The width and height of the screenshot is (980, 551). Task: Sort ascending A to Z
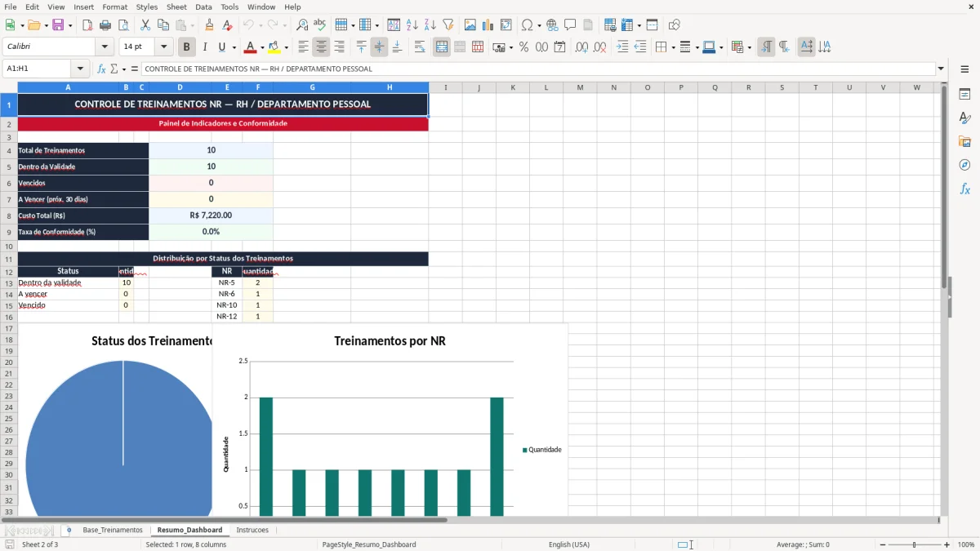point(412,25)
